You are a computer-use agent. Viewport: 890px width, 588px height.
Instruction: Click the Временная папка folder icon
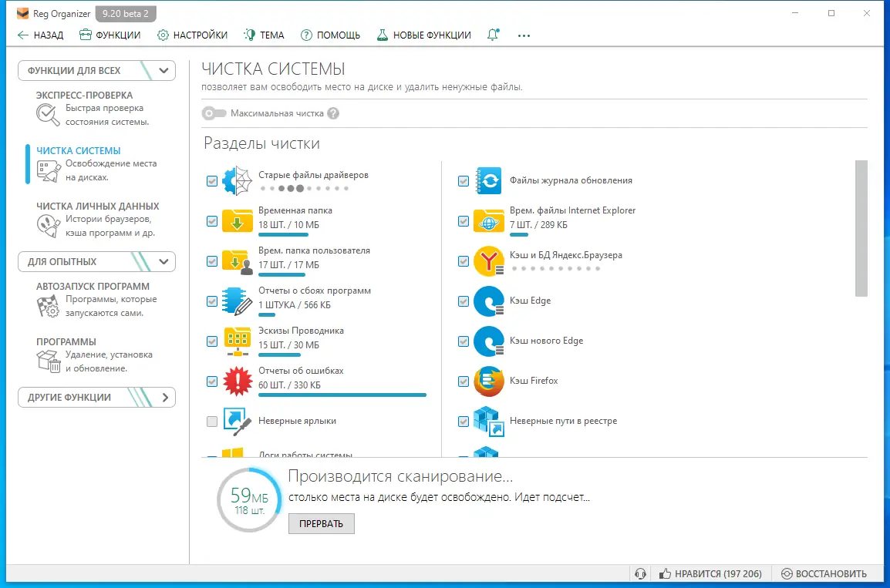point(237,221)
